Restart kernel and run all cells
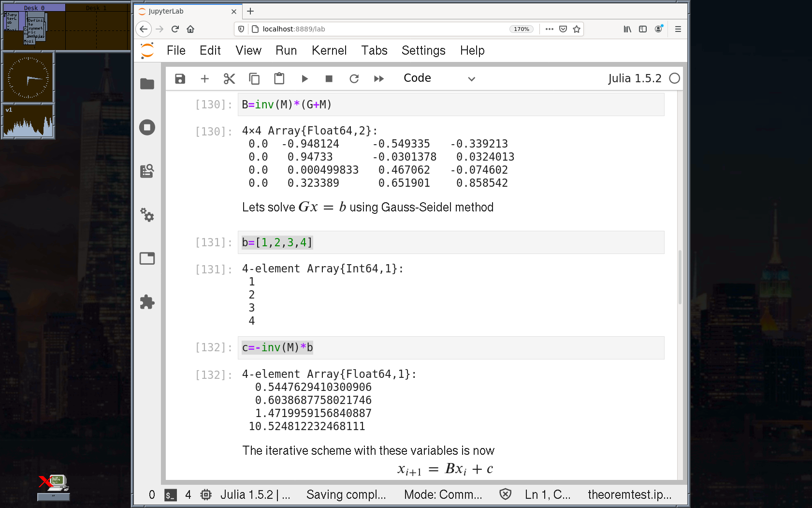The height and width of the screenshot is (508, 812). (x=378, y=79)
